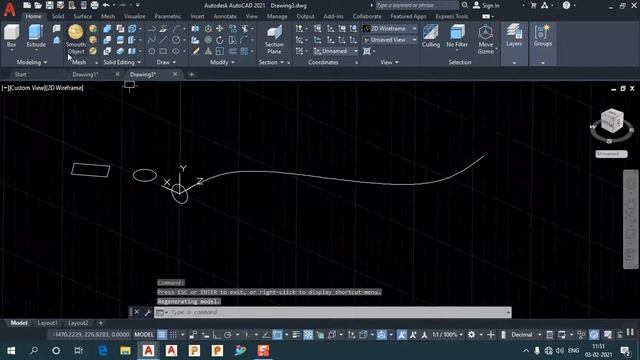640x360 pixels.
Task: Click the search magnifier in title bar
Action: click(465, 5)
